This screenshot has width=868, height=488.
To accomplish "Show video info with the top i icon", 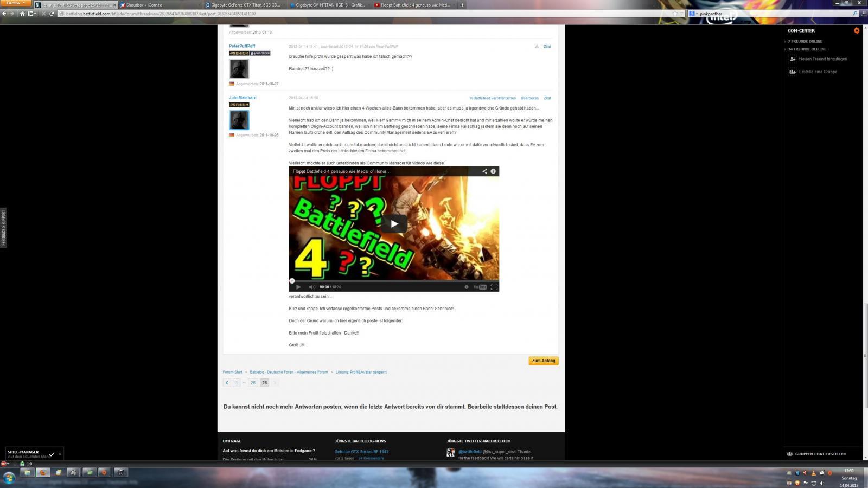I will click(x=493, y=171).
